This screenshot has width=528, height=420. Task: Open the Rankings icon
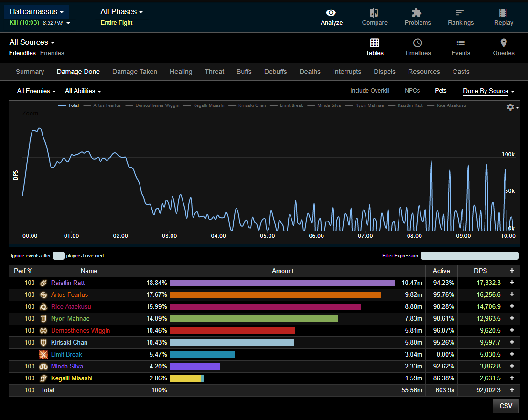(460, 13)
